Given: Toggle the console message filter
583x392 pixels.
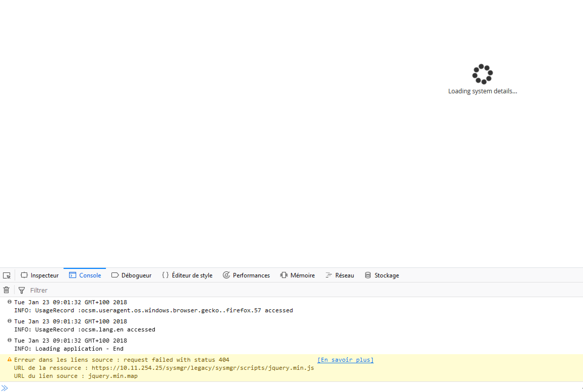Looking at the screenshot, I should pyautogui.click(x=21, y=290).
